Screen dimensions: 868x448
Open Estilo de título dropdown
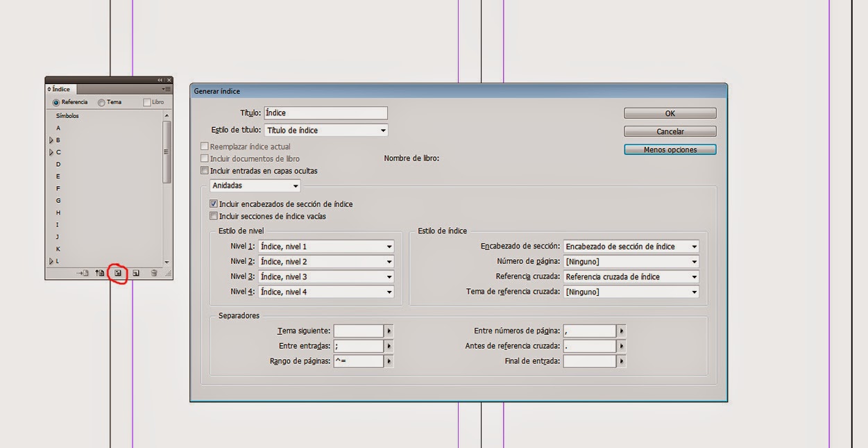(326, 131)
